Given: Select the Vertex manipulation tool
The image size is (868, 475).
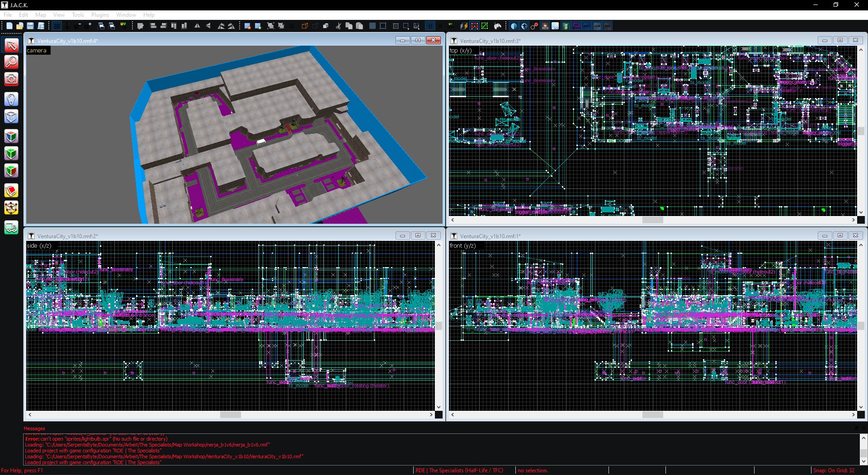Looking at the screenshot, I should (x=11, y=208).
